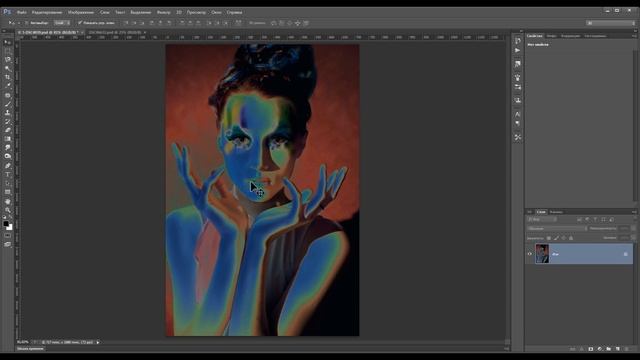640x360 pixels.
Task: Select the Pen tool
Action: click(x=7, y=166)
